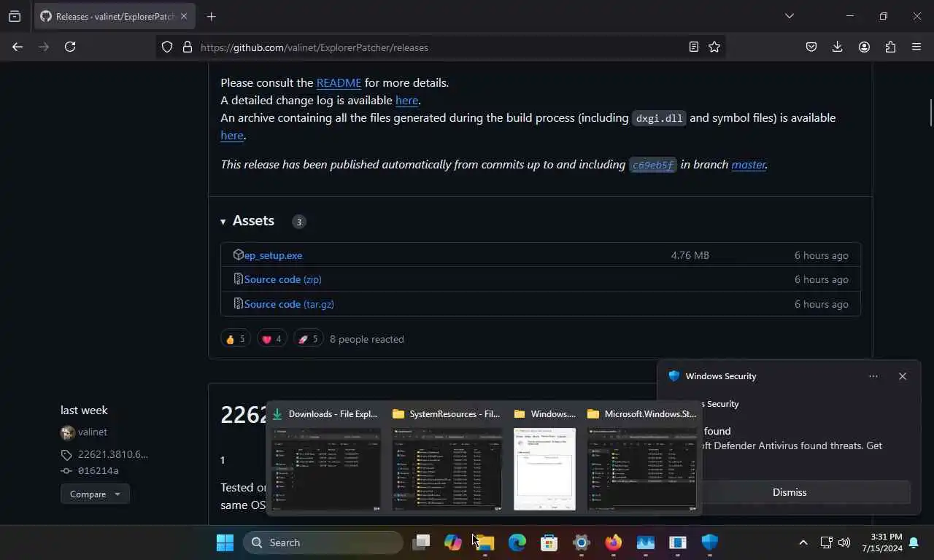The width and height of the screenshot is (934, 560).
Task: Open the Windows Start menu
Action: point(225,542)
